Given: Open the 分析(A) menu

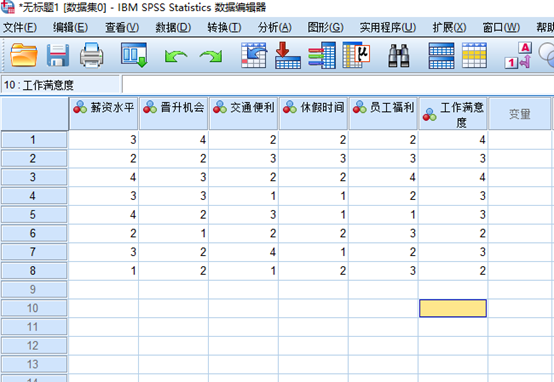Looking at the screenshot, I should [x=275, y=27].
